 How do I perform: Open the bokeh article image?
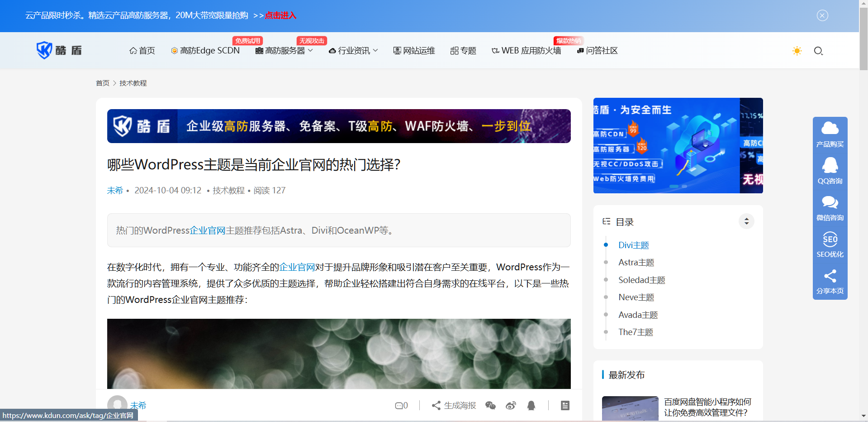click(339, 354)
